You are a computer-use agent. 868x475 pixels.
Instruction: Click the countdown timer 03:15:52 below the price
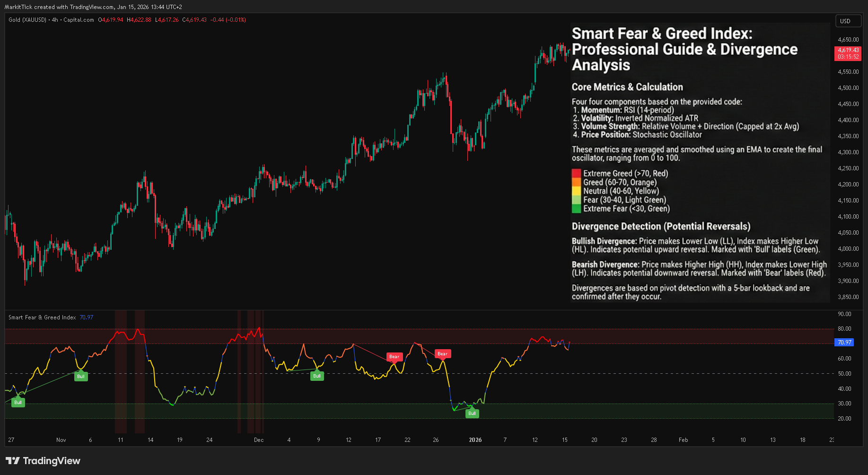click(x=848, y=57)
